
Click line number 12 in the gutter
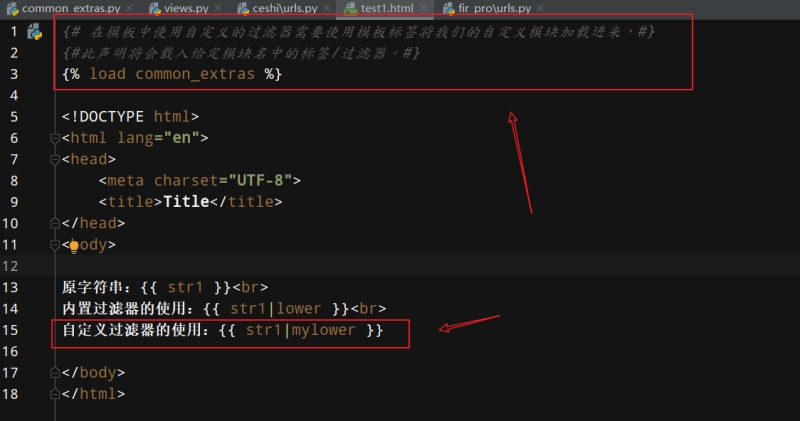point(11,266)
